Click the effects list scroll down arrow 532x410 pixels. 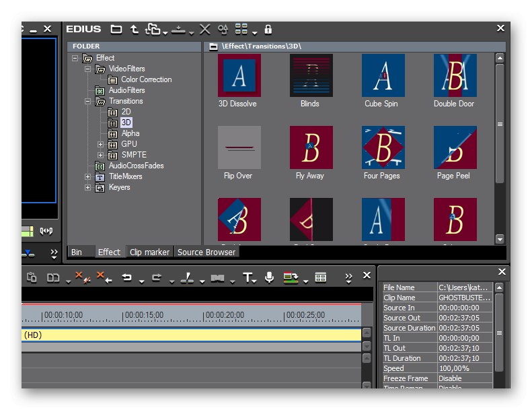(x=500, y=238)
